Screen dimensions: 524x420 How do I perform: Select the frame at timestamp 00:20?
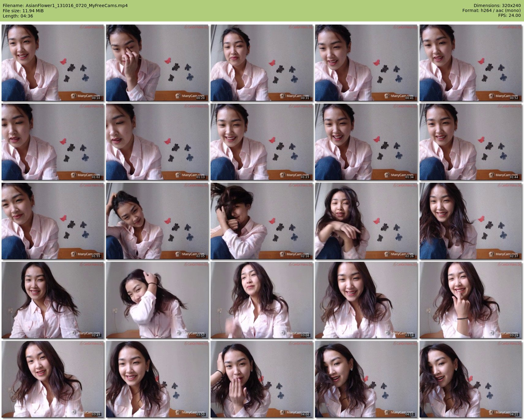coord(157,63)
